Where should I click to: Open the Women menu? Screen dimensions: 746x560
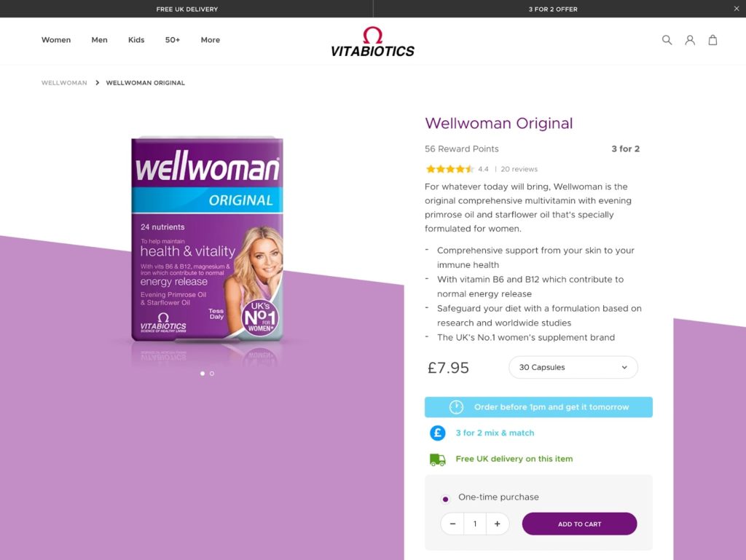[56, 40]
